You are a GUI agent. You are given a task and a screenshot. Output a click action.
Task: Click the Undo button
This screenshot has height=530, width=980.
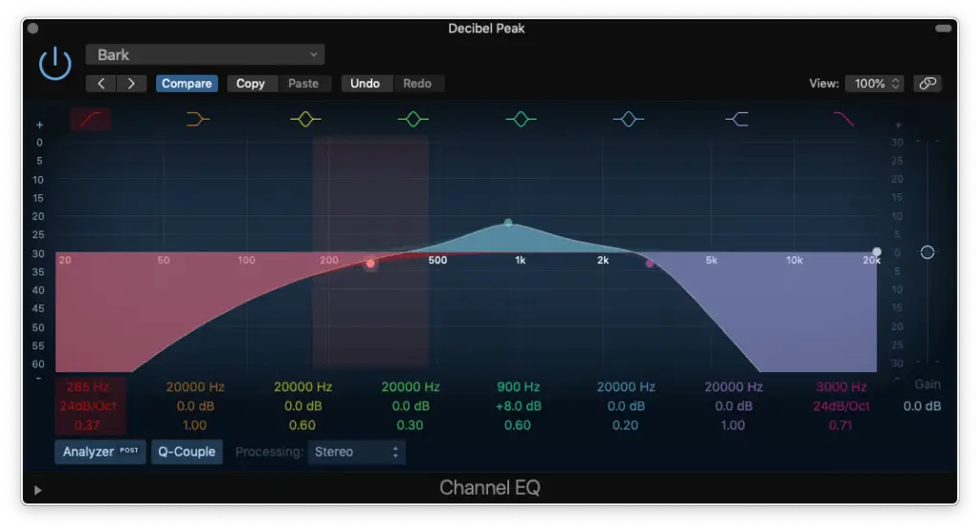(365, 84)
